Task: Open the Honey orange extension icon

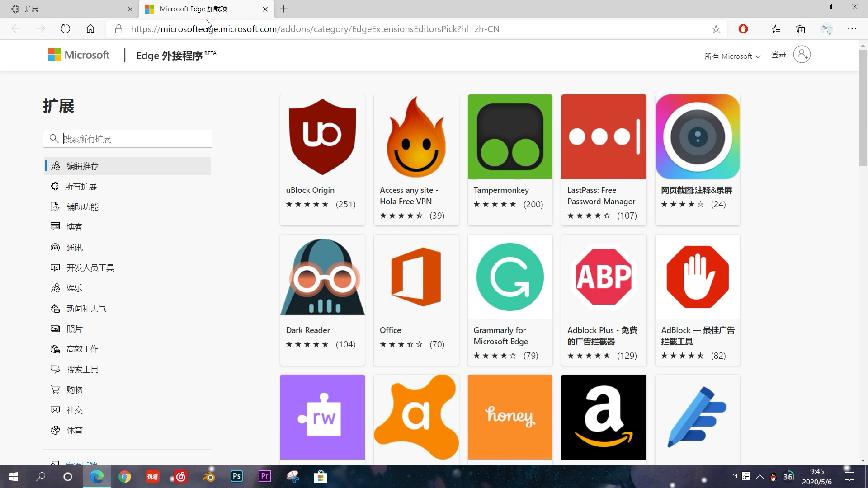Action: 510,417
